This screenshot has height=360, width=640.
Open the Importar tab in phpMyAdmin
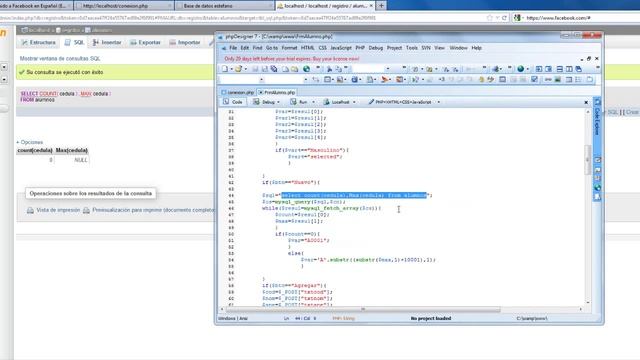[x=185, y=42]
